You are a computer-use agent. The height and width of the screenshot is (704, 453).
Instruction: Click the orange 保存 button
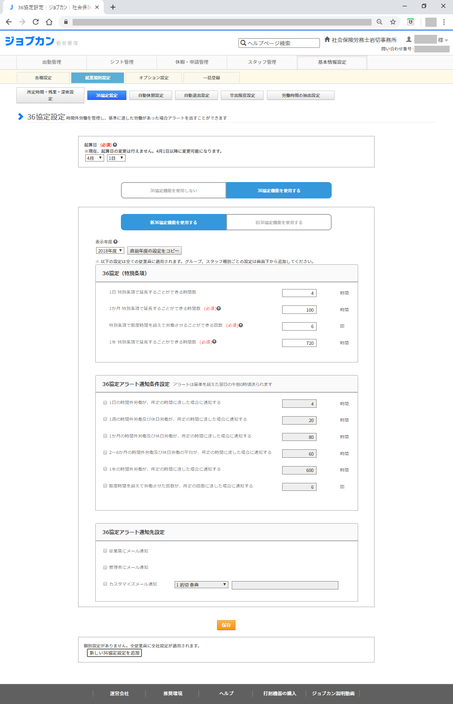226,625
